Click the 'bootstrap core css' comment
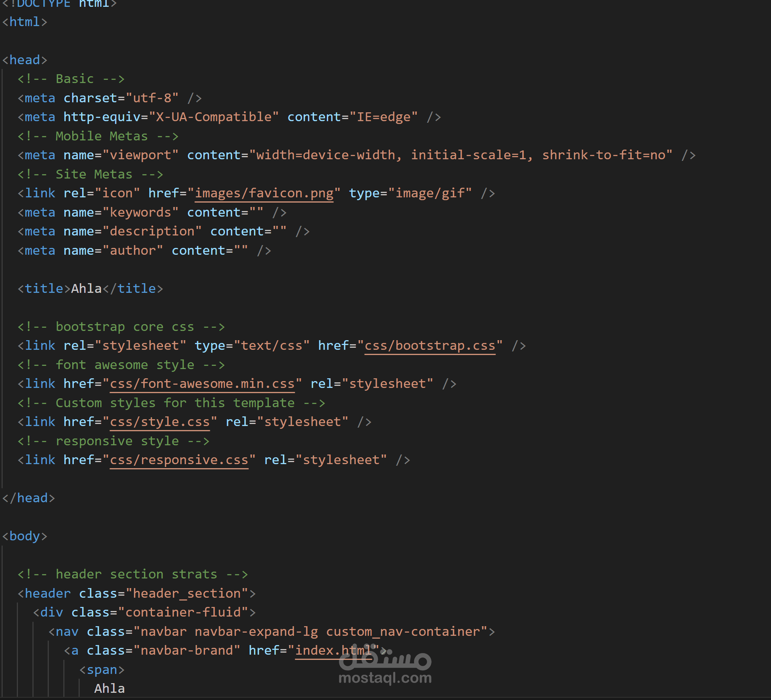Screen dimensions: 771x700 [121, 327]
